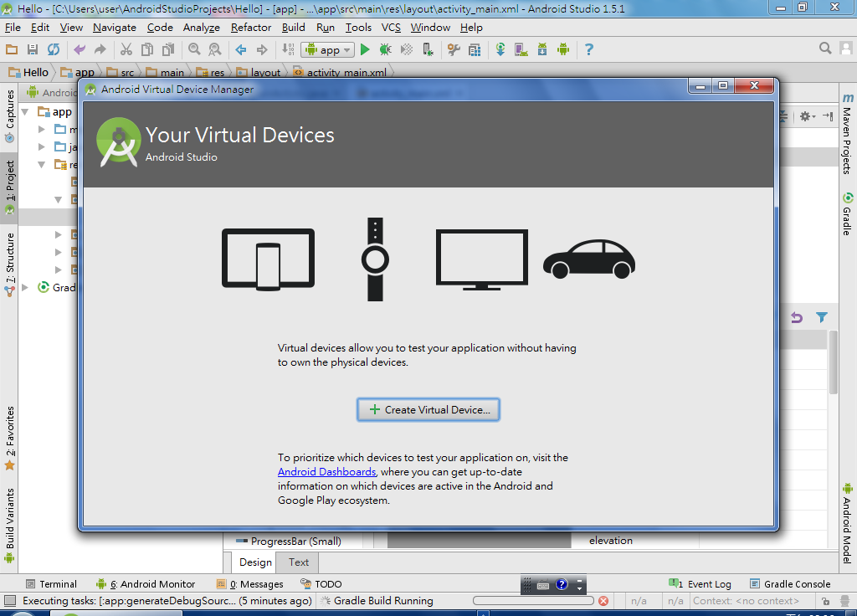The image size is (857, 616).
Task: Click the Back navigation arrow
Action: (241, 49)
